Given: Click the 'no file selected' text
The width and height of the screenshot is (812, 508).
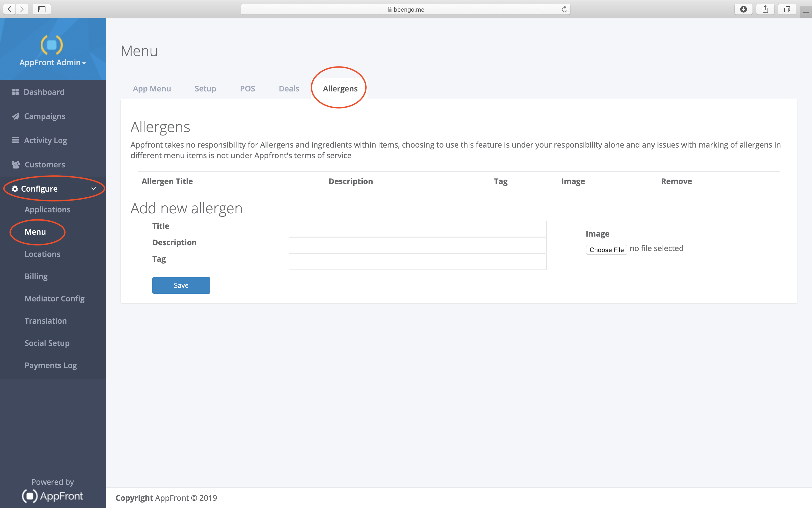Looking at the screenshot, I should point(656,248).
